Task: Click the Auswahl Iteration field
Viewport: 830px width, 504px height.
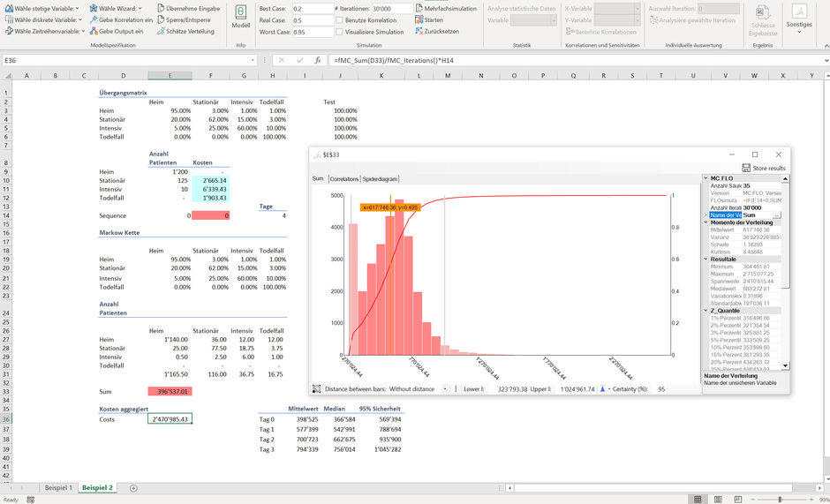Action: pos(719,9)
